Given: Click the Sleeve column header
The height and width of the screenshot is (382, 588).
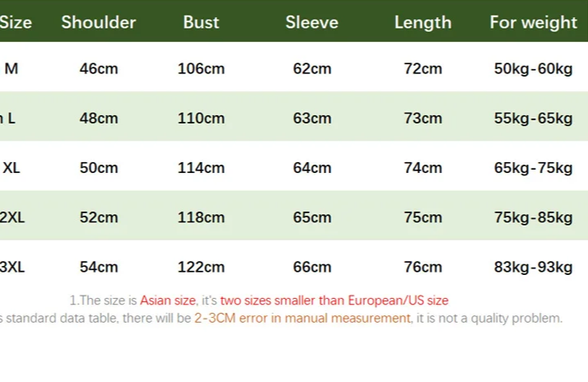Looking at the screenshot, I should [312, 22].
